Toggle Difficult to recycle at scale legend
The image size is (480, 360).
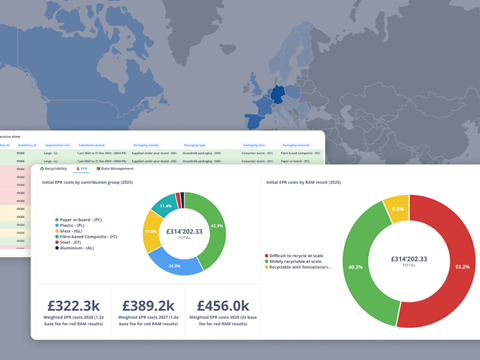pyautogui.click(x=294, y=256)
